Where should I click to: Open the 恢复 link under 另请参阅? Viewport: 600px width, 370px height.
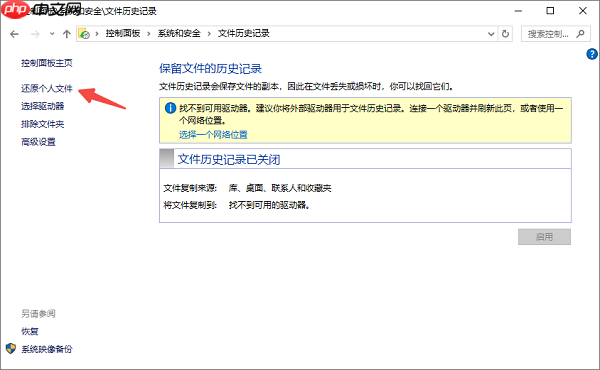30,331
